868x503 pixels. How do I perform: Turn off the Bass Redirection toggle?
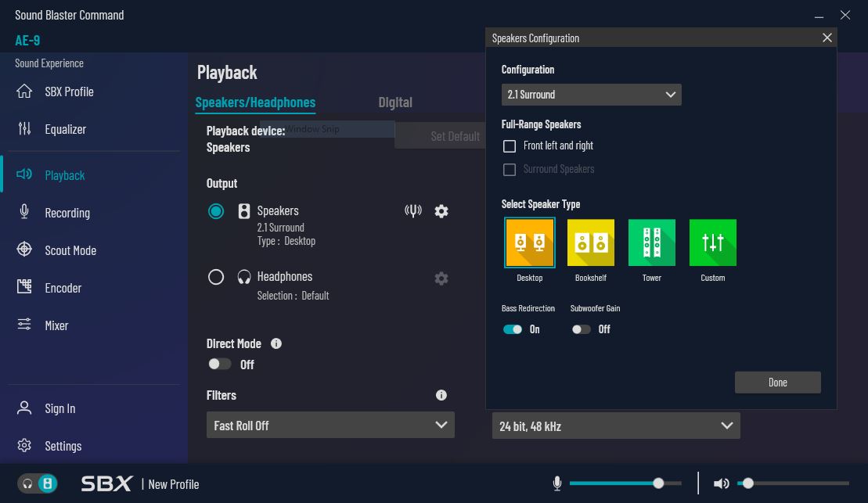tap(513, 329)
